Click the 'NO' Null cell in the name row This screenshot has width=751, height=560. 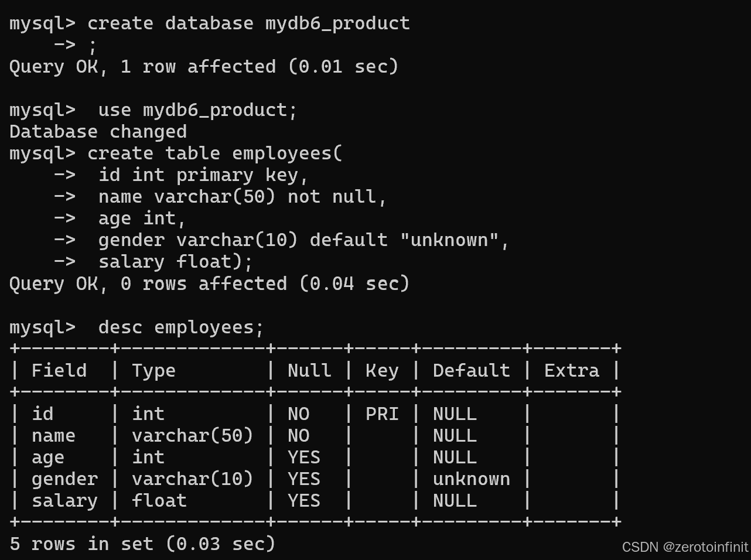pyautogui.click(x=299, y=435)
